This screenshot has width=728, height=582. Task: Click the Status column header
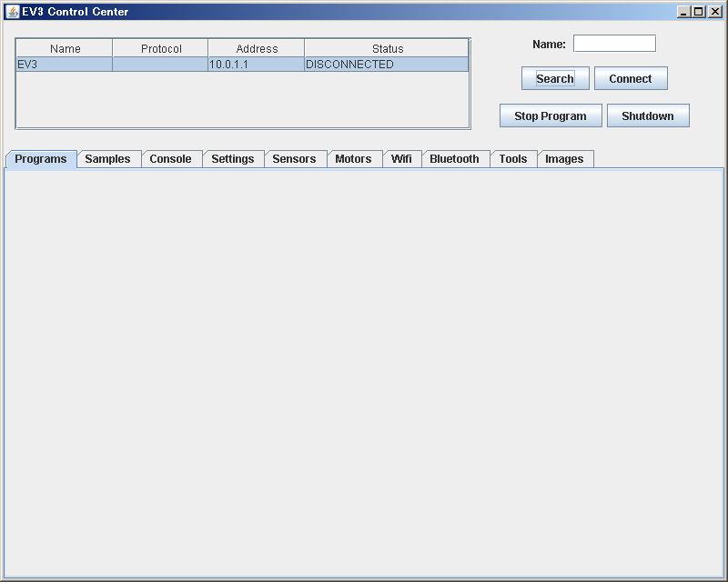[386, 48]
